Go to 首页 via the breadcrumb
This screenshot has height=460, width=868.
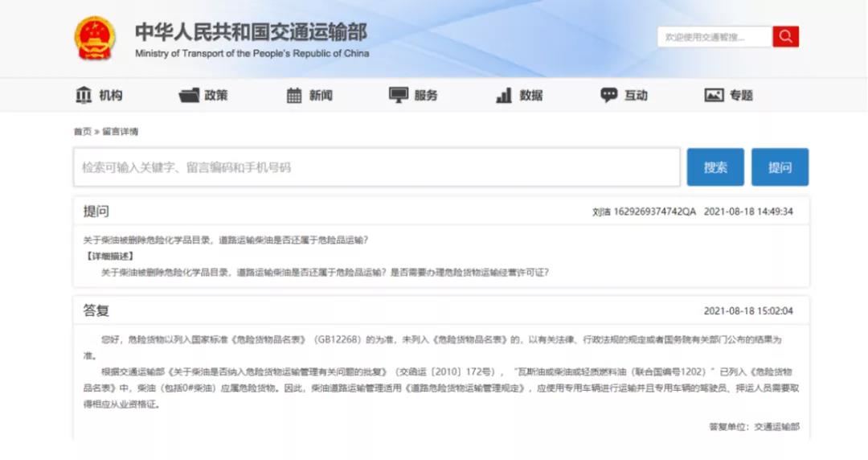[x=82, y=131]
